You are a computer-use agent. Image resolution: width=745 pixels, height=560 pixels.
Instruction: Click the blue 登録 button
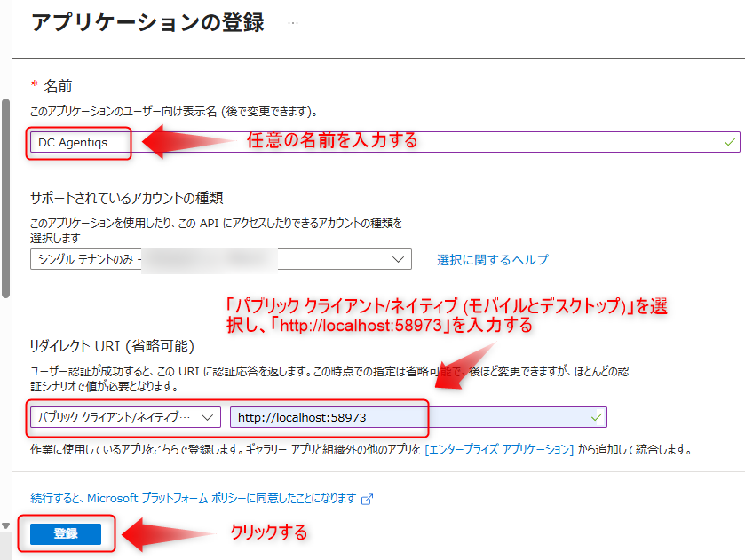pyautogui.click(x=66, y=534)
